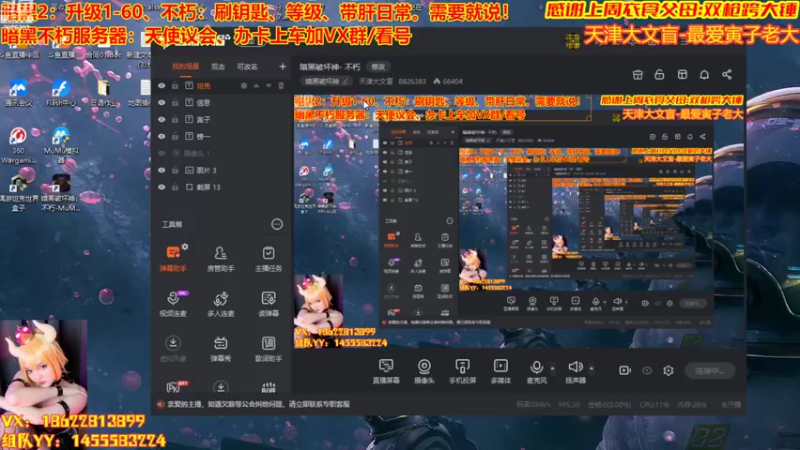Select the 榜一 layer row

[x=222, y=136]
